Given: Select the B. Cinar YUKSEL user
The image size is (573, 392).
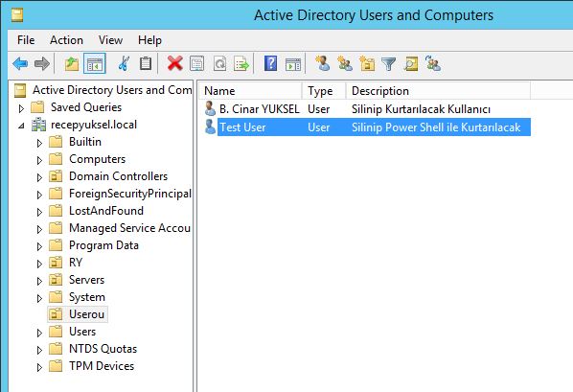Looking at the screenshot, I should click(x=259, y=109).
